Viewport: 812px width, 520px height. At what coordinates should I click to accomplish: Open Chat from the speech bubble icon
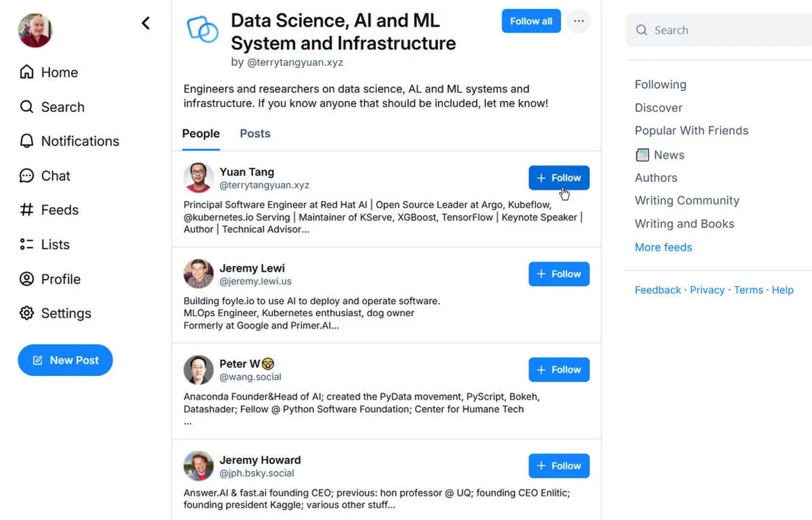click(27, 176)
